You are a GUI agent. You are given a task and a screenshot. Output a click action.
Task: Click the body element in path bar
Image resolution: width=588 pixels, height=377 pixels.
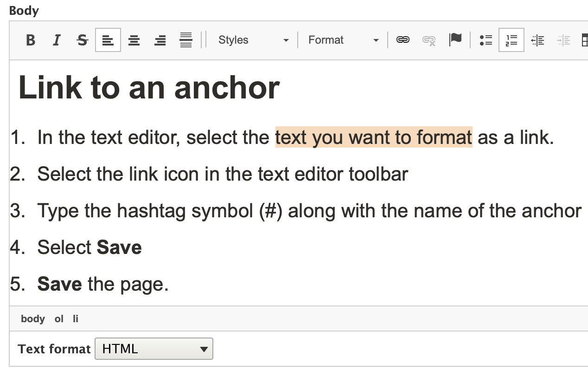pyautogui.click(x=33, y=319)
